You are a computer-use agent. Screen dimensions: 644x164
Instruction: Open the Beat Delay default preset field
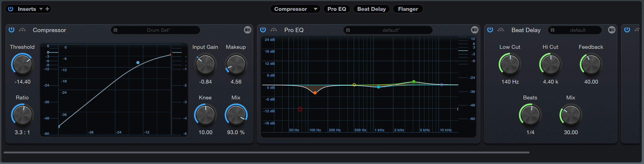point(575,30)
